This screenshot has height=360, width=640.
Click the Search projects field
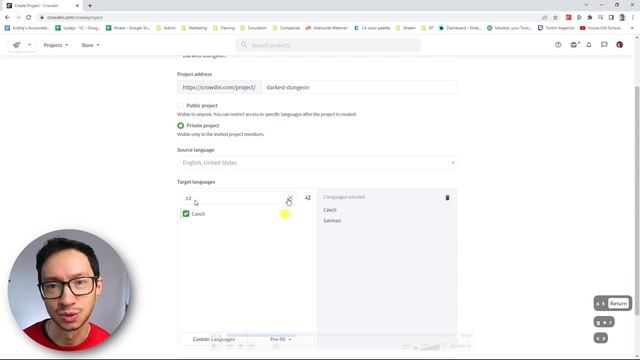coord(328,45)
